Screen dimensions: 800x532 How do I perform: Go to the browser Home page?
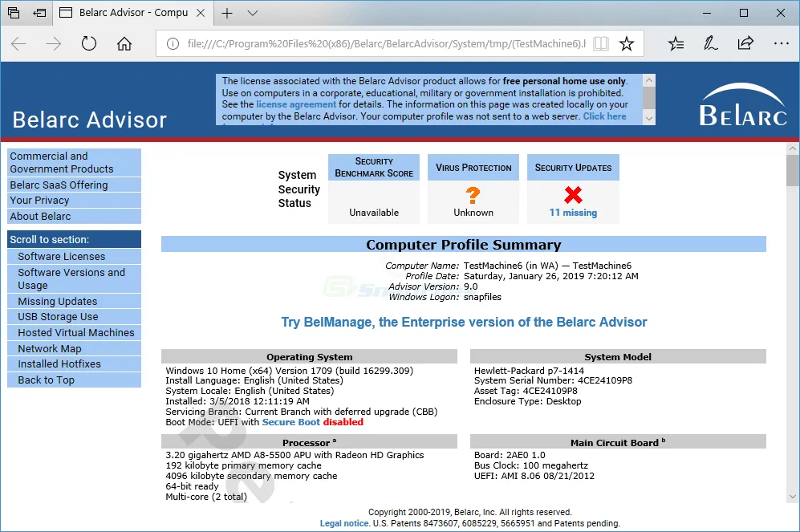124,44
